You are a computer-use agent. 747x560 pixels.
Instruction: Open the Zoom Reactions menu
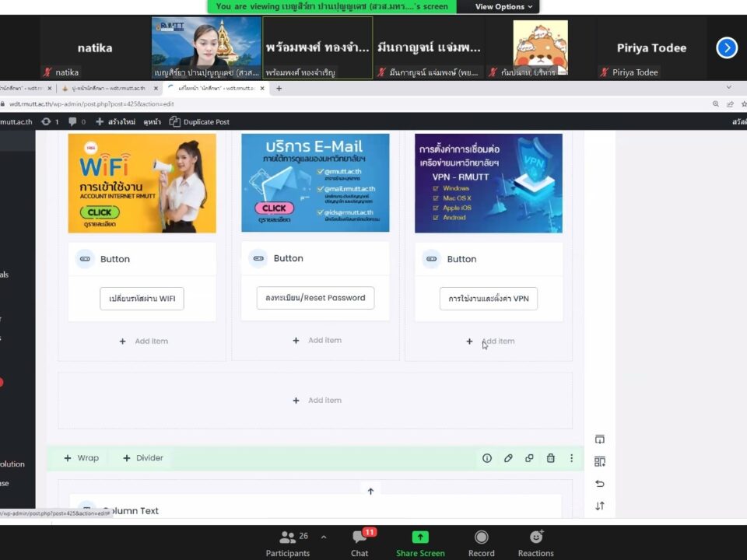coord(536,544)
